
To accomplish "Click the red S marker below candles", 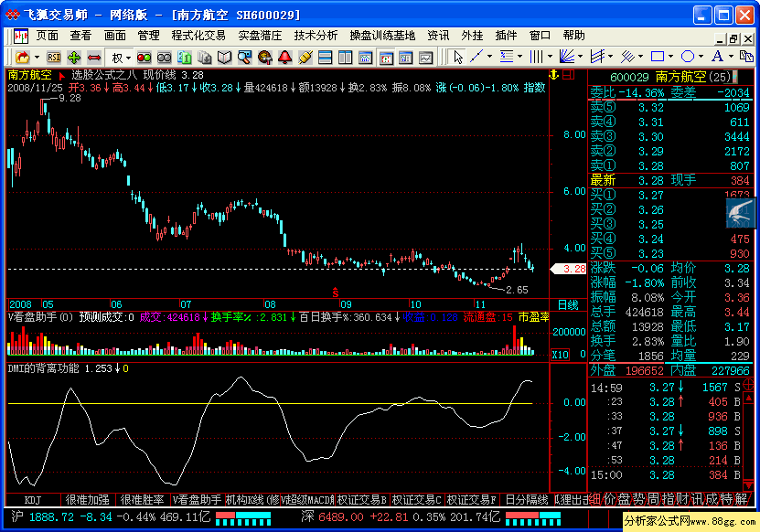I will pyautogui.click(x=335, y=293).
